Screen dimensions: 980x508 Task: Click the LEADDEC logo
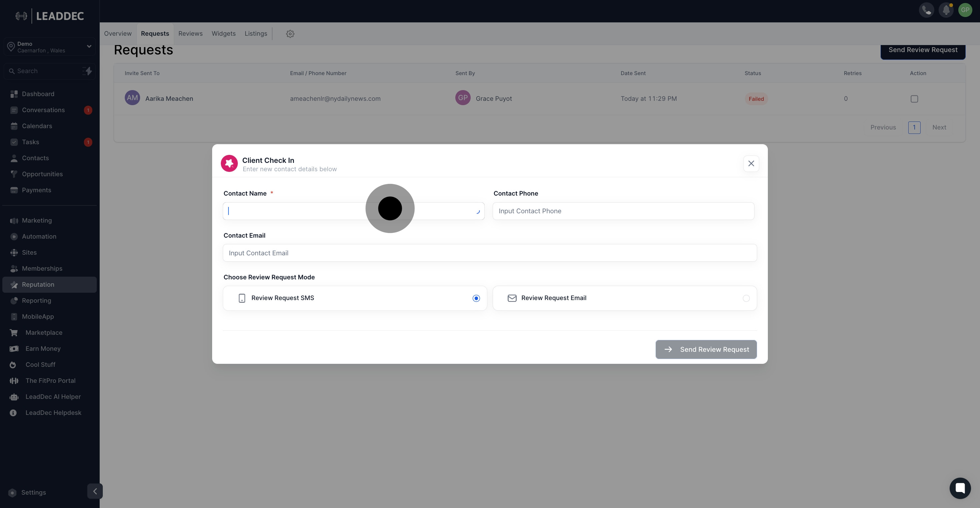click(50, 16)
